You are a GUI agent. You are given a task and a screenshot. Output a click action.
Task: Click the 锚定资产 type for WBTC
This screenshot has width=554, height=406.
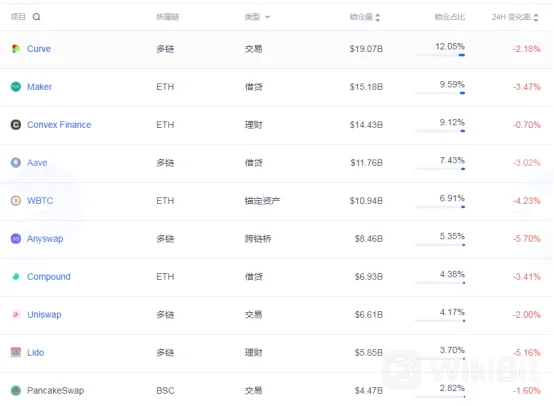[262, 201]
